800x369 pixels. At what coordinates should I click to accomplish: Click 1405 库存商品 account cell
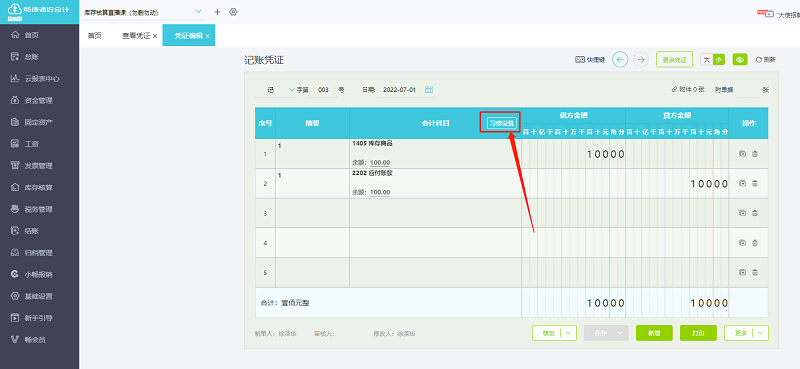[x=435, y=154]
